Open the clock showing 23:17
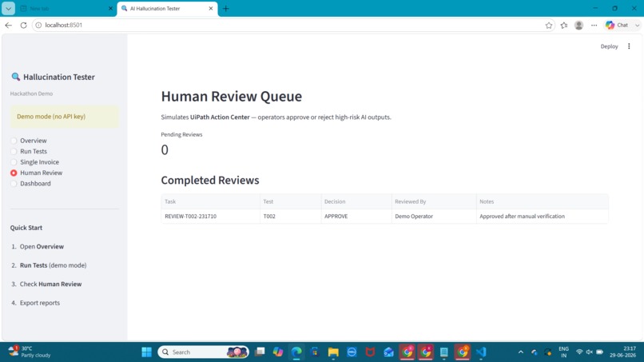Viewport: 644px width, 362px height. [x=622, y=352]
